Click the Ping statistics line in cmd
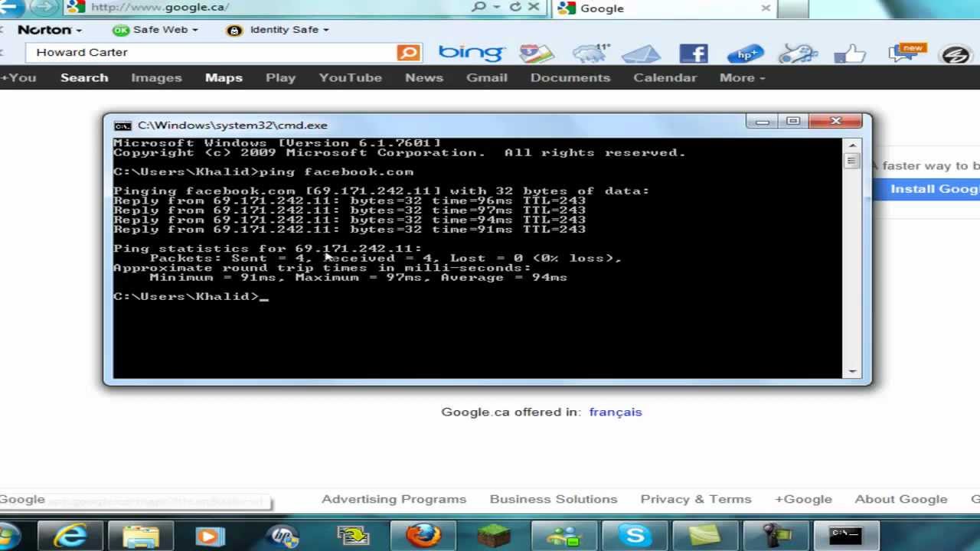The image size is (980, 551). (267, 248)
